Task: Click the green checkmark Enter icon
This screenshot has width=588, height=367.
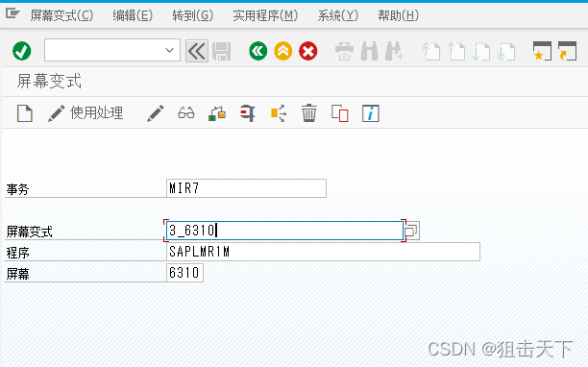Action: click(22, 51)
